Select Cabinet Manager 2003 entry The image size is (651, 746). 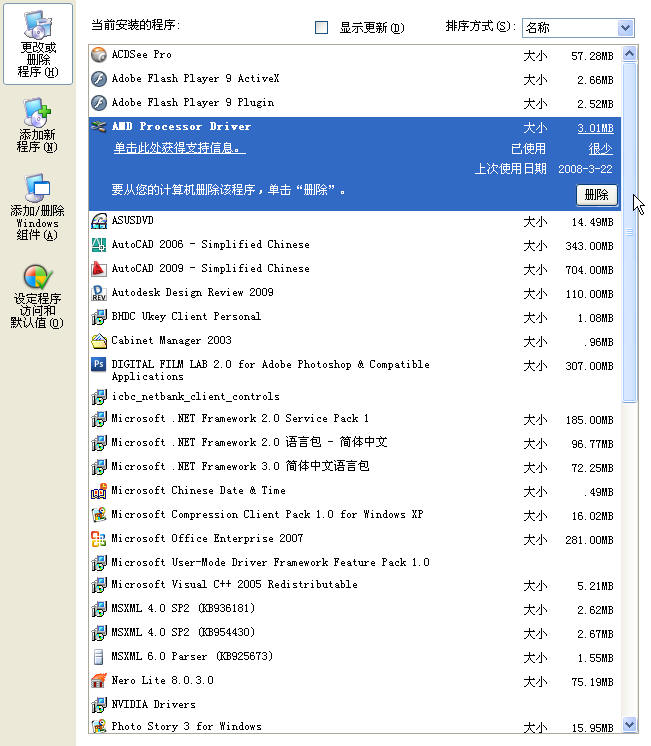point(355,341)
